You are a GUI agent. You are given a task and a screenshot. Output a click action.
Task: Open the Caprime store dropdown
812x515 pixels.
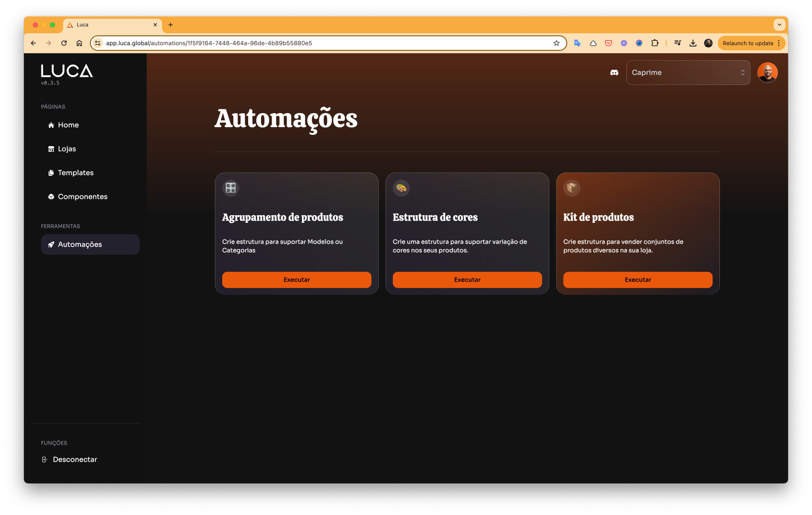pos(688,73)
